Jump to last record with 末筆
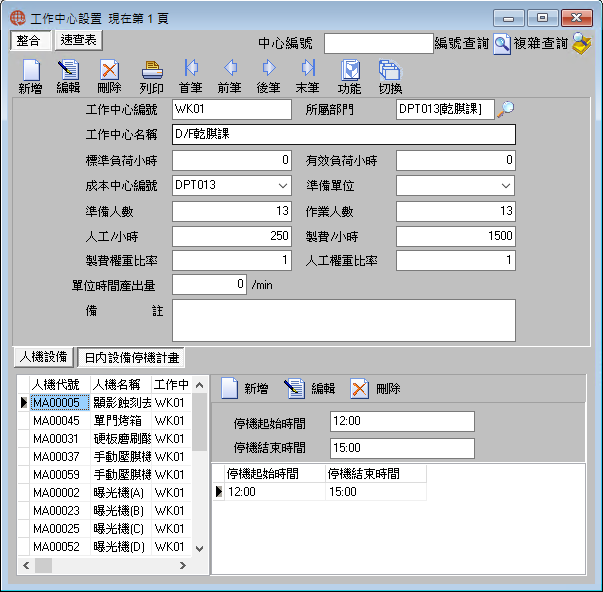This screenshot has height=592, width=603. tap(308, 68)
